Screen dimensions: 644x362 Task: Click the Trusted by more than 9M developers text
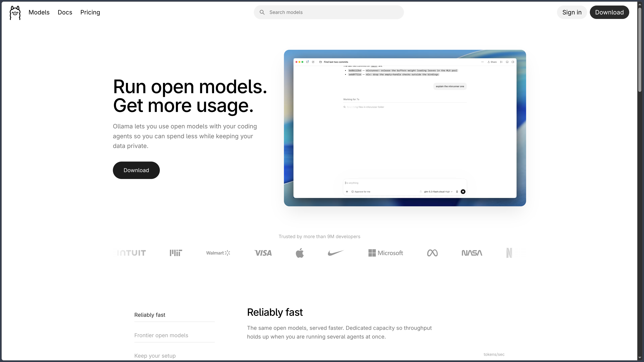click(319, 237)
